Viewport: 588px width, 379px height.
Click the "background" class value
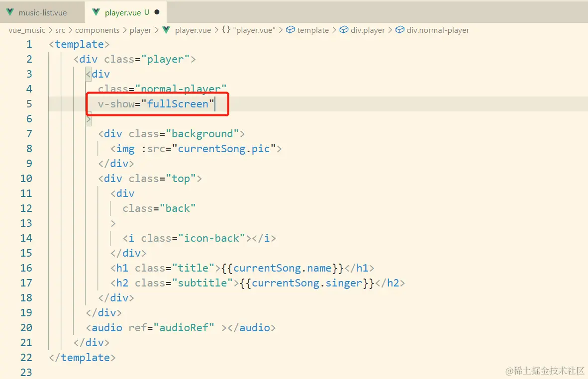click(202, 134)
